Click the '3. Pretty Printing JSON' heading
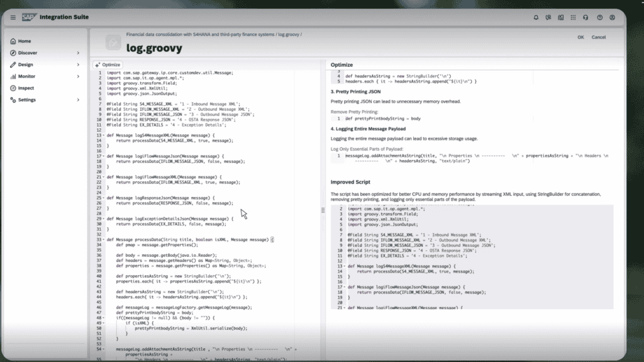644x362 pixels. tap(356, 92)
